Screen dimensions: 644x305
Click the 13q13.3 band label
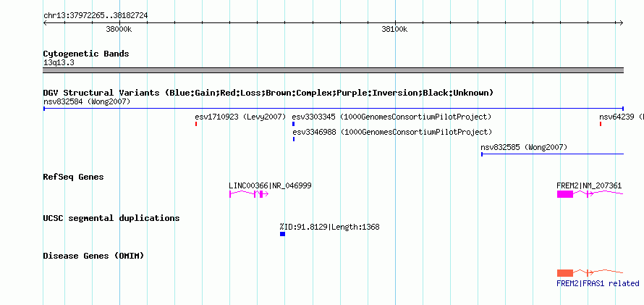[59, 63]
